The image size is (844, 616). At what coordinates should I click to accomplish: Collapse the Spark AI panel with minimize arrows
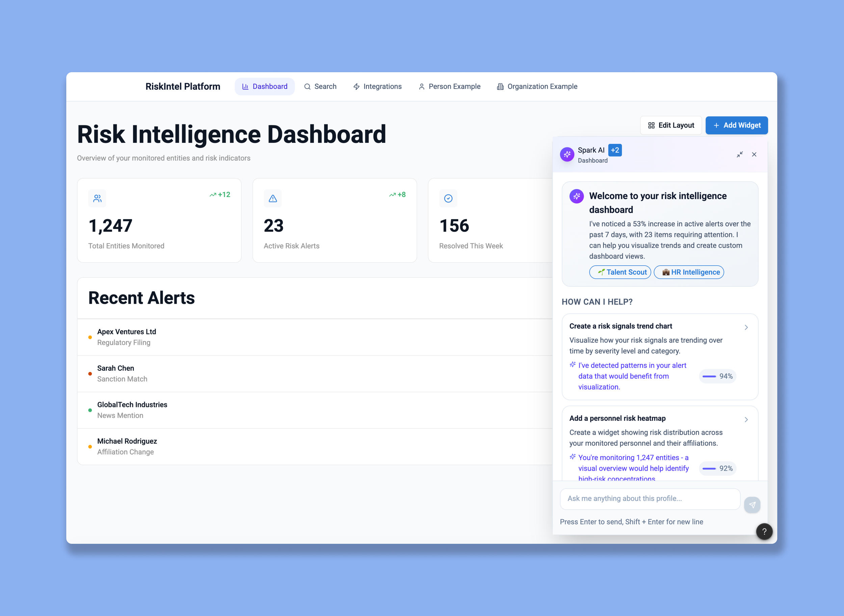(740, 154)
